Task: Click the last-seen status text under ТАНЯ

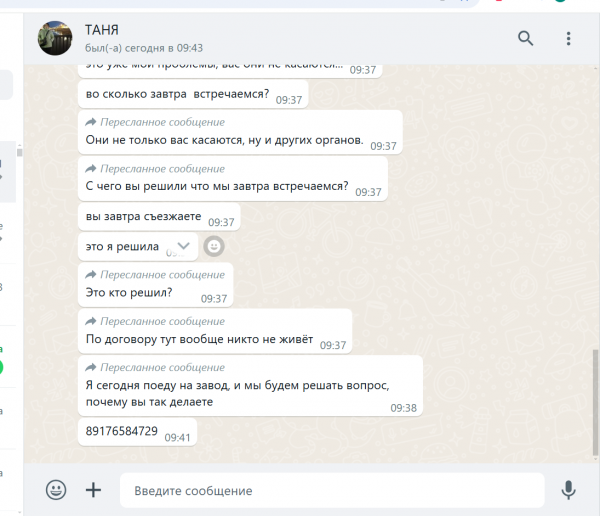Action: point(144,48)
